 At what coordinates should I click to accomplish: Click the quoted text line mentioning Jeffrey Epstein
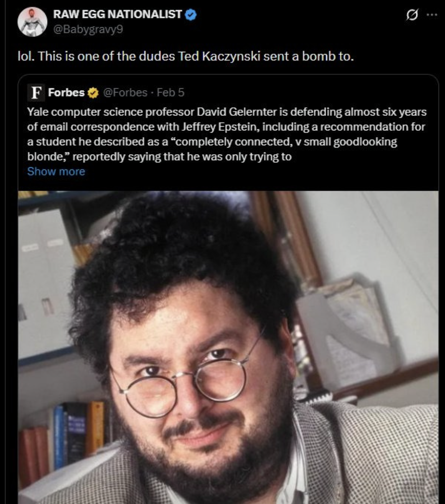pos(226,127)
